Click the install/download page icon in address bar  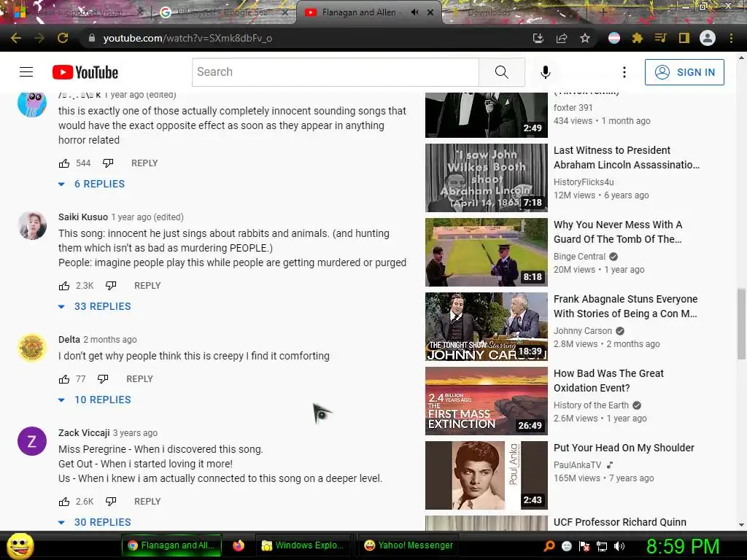point(538,38)
